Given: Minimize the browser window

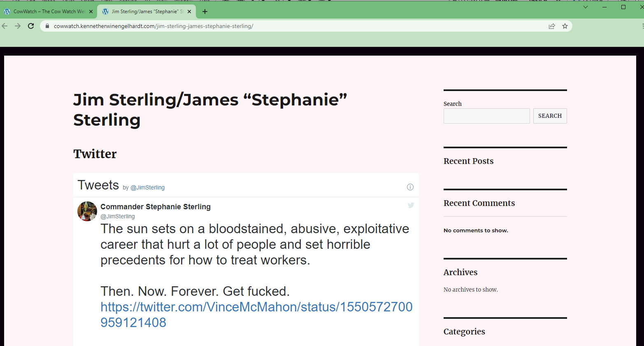Looking at the screenshot, I should (x=604, y=7).
